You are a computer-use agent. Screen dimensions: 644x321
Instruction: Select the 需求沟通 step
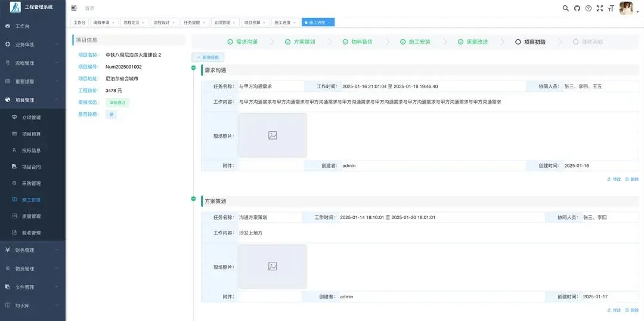point(243,42)
